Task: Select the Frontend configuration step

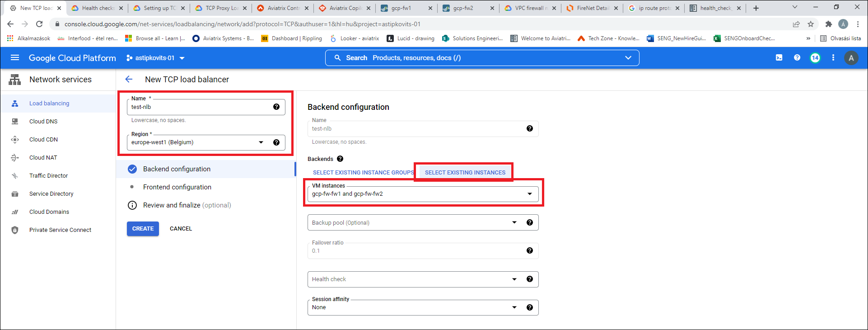Action: (x=177, y=187)
